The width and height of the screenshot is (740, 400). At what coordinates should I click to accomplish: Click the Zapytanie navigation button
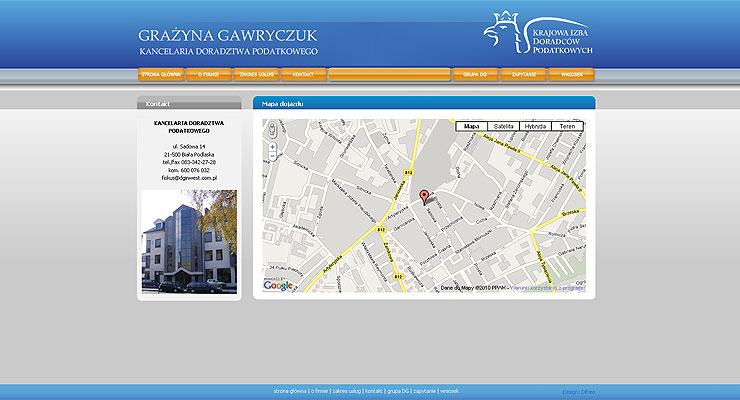[524, 74]
